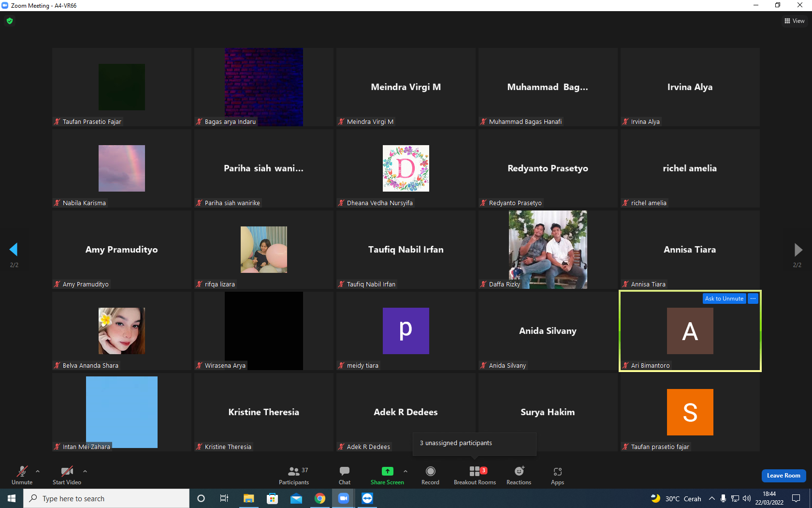Toggle Unmute microphone
The width and height of the screenshot is (812, 508).
22,475
